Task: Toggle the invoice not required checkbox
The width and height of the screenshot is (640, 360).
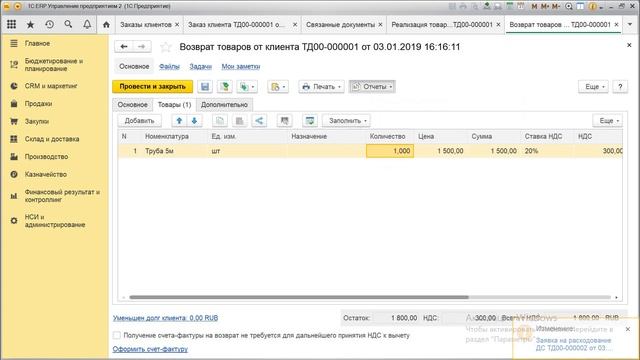Action: tap(117, 335)
